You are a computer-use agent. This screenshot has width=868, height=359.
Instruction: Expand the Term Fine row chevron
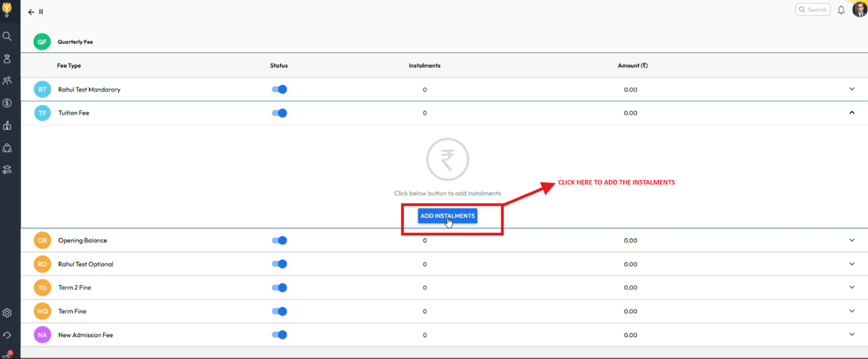(x=852, y=311)
